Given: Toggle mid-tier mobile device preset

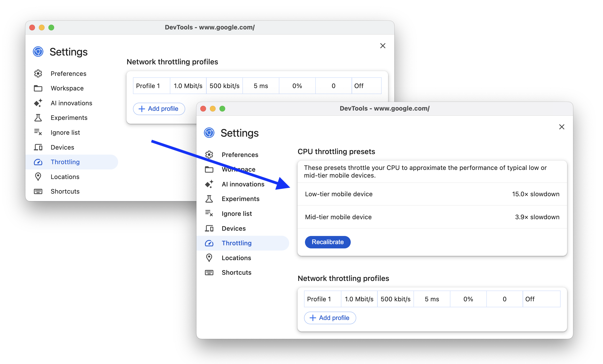Looking at the screenshot, I should pos(431,217).
